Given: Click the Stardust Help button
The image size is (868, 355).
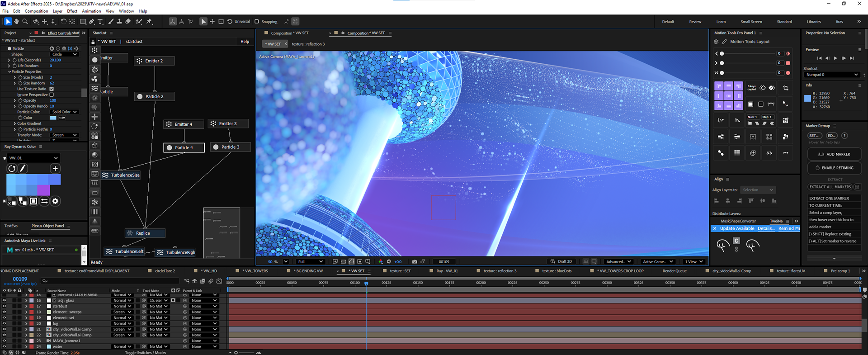Looking at the screenshot, I should (x=245, y=42).
